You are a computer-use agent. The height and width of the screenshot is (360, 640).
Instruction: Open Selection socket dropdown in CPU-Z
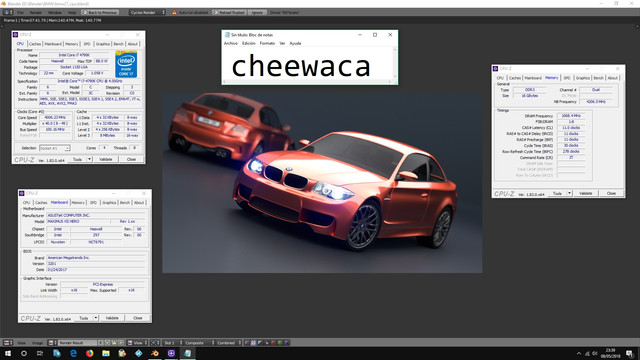point(55,148)
